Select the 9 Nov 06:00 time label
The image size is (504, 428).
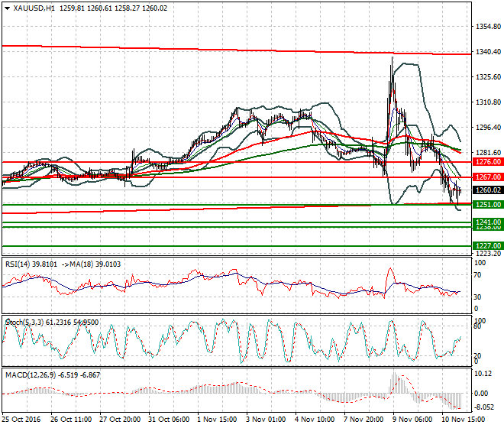412,420
